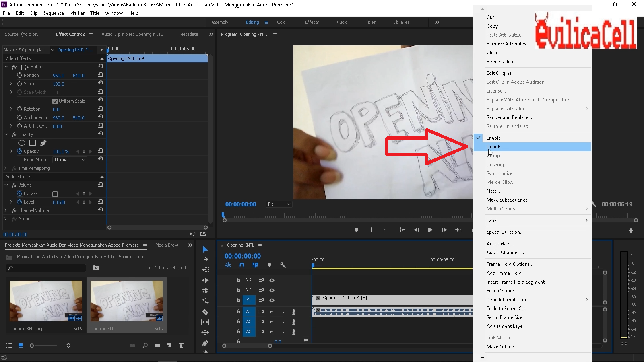This screenshot has height=362, width=644.
Task: Switch to Color workspace
Action: click(x=282, y=22)
